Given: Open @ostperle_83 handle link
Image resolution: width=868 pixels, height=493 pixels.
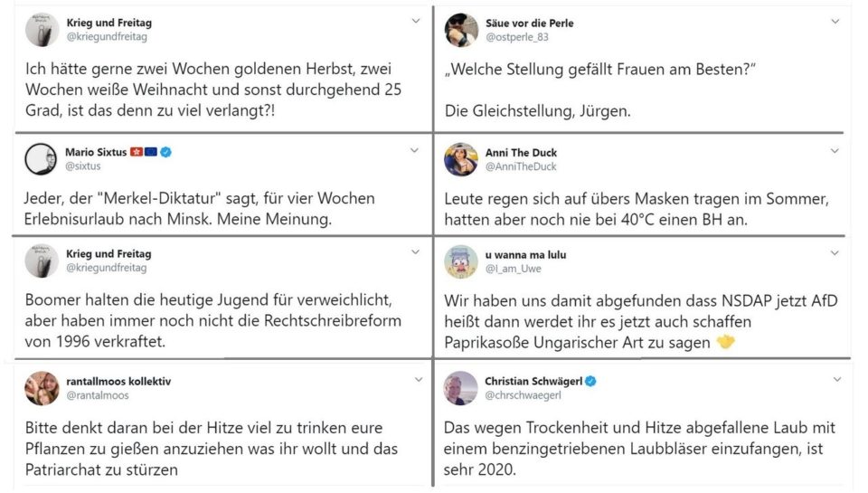Looking at the screenshot, I should click(517, 37).
